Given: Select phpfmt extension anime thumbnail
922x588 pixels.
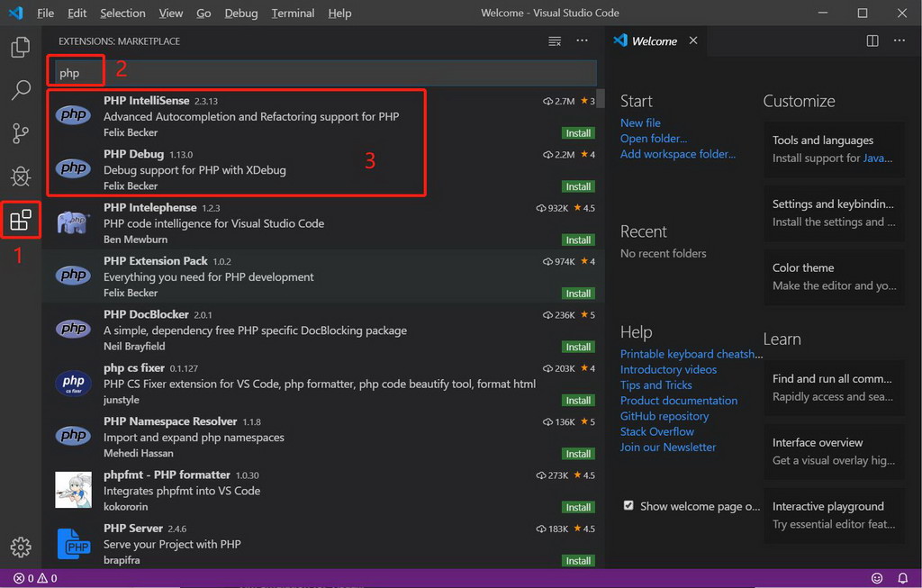Looking at the screenshot, I should [x=74, y=490].
